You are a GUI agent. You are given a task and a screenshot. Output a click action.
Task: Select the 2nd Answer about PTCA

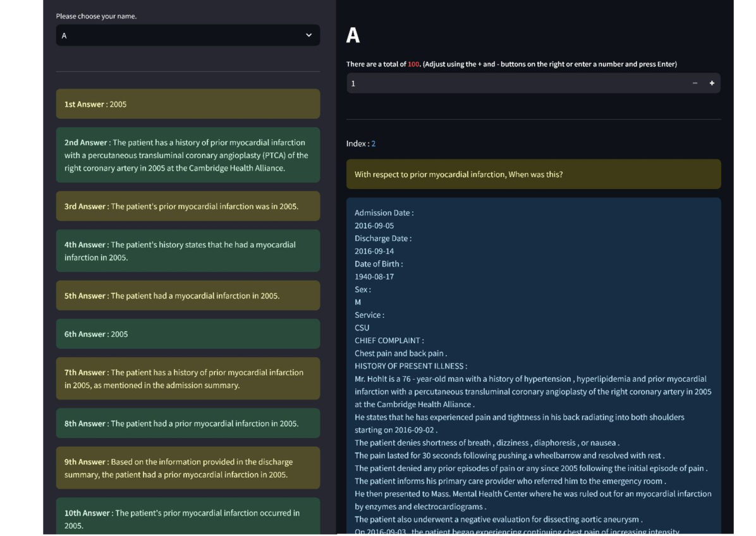point(188,155)
